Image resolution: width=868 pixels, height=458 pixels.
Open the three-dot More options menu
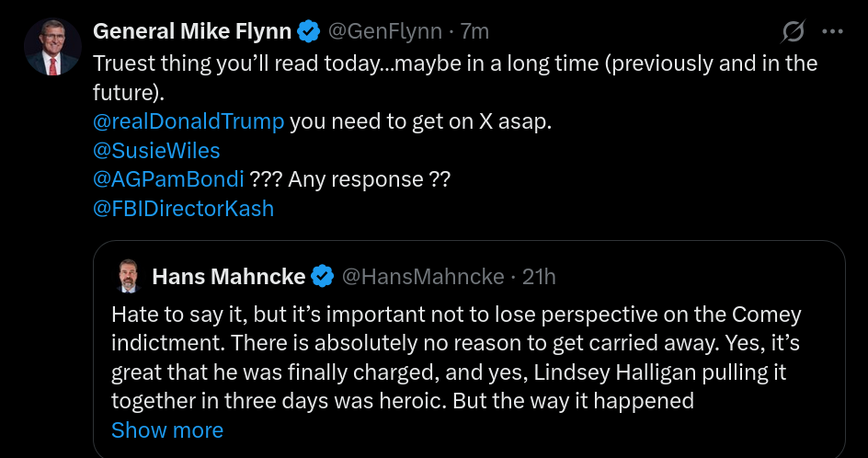832,32
